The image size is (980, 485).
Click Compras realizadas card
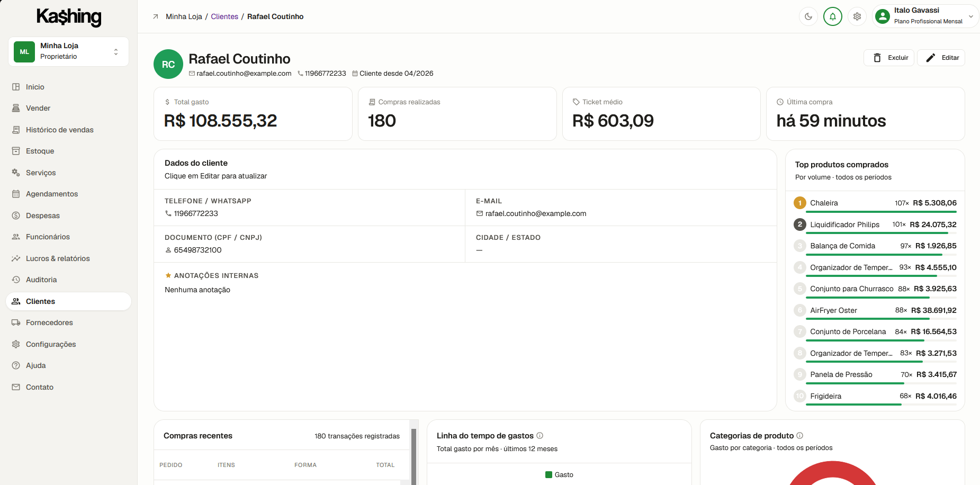(x=457, y=114)
